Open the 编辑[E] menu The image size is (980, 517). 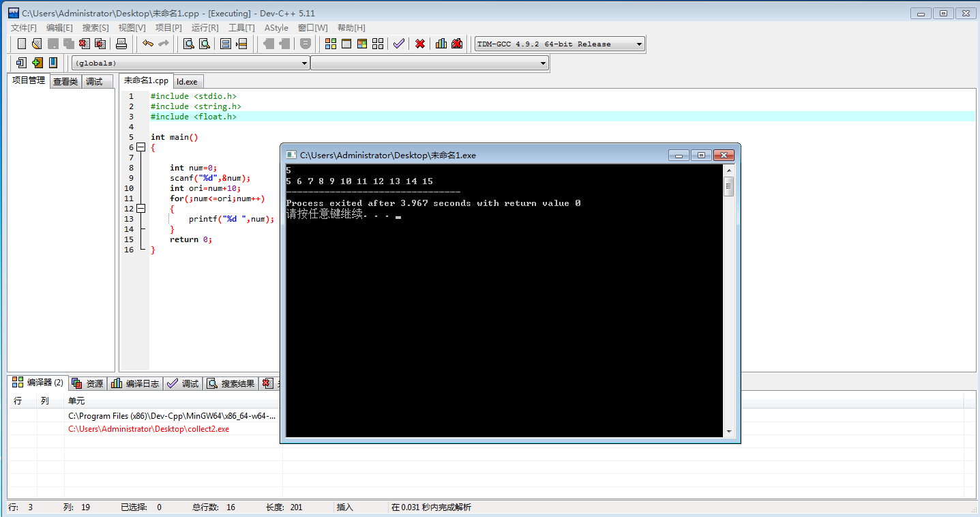(59, 28)
